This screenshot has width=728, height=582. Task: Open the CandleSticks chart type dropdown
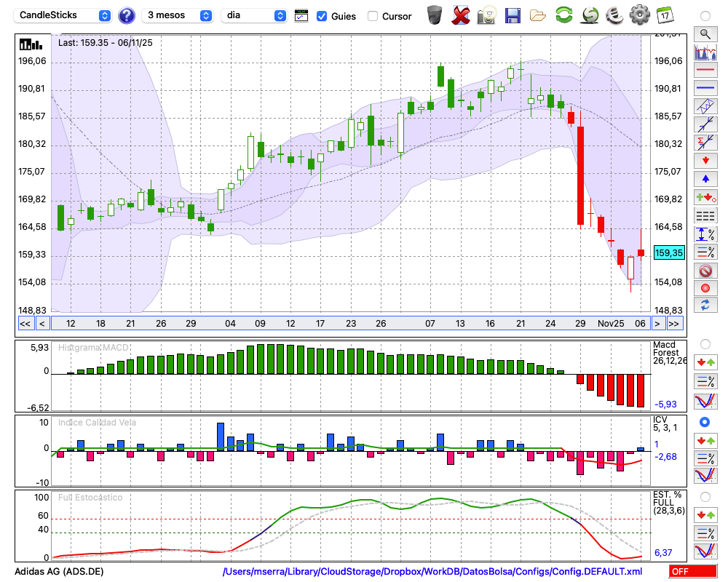[63, 15]
